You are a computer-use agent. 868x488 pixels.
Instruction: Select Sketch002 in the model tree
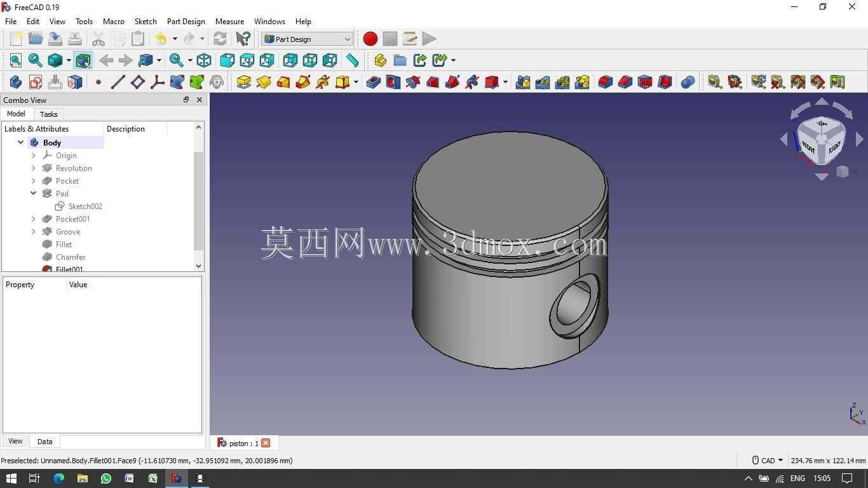[x=85, y=206]
